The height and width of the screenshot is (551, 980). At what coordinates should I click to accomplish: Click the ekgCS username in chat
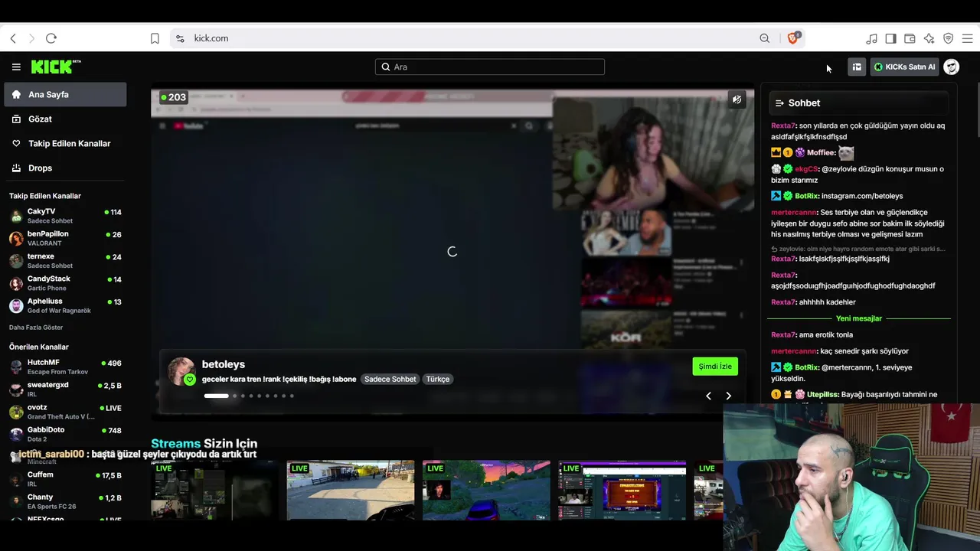(806, 169)
